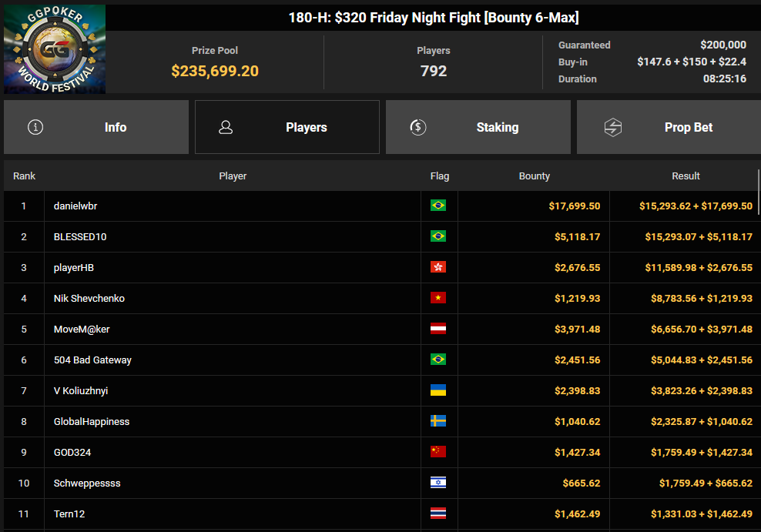Viewport: 761px width, 532px height.
Task: Click the tournament title Friday Night Fight
Action: pyautogui.click(x=434, y=18)
